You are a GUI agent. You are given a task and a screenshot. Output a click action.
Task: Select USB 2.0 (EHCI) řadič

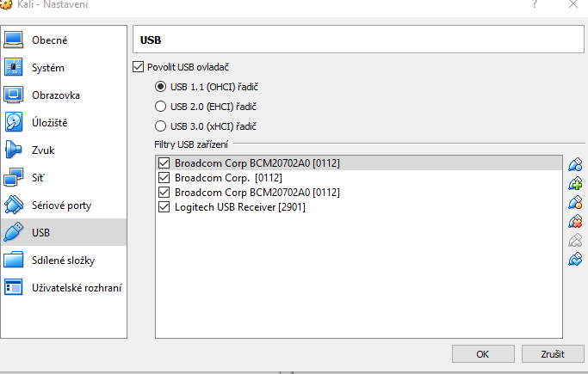coord(160,107)
